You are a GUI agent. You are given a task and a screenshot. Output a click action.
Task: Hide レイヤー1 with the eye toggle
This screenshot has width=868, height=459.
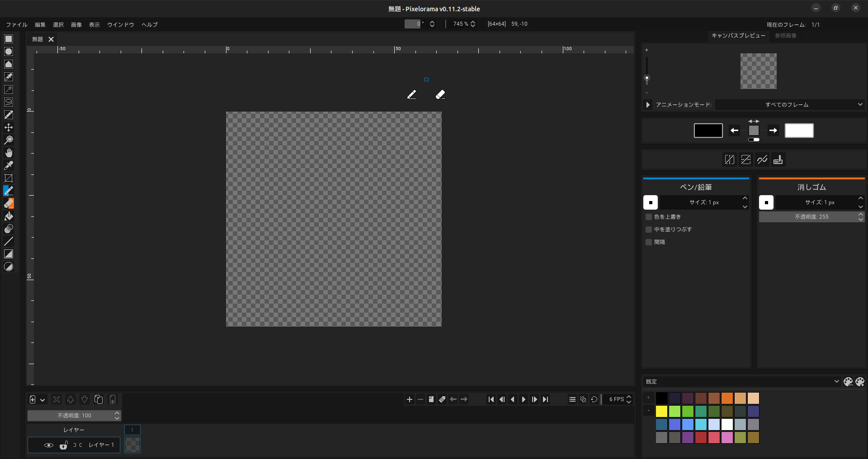click(49, 445)
